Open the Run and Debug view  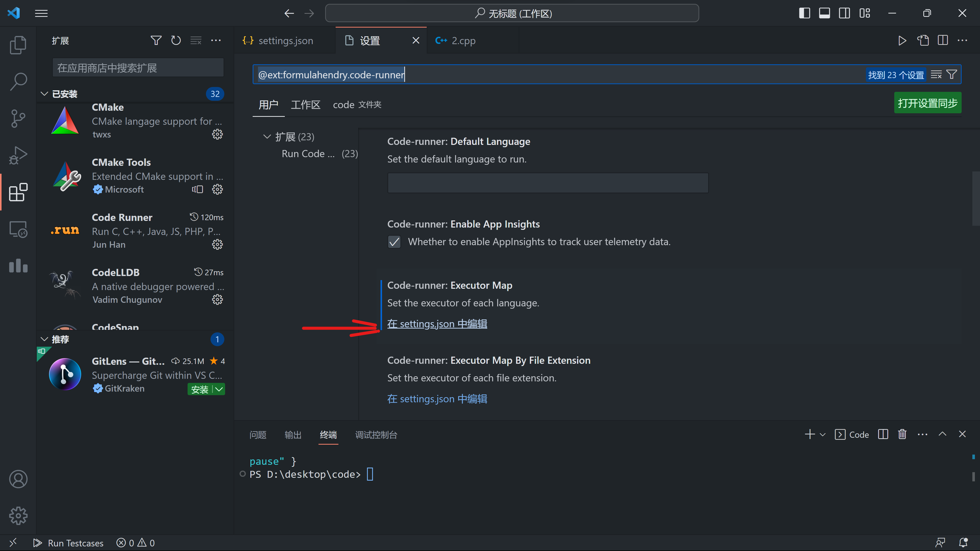(x=18, y=156)
